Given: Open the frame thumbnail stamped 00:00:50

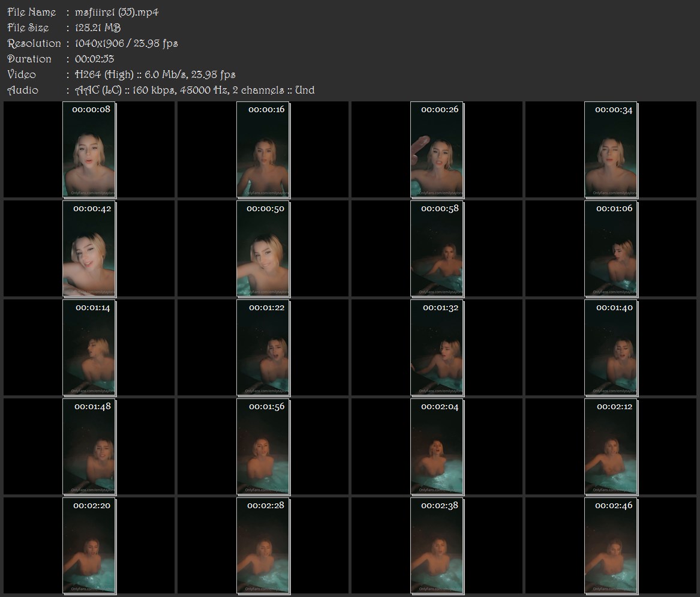Looking at the screenshot, I should (263, 248).
